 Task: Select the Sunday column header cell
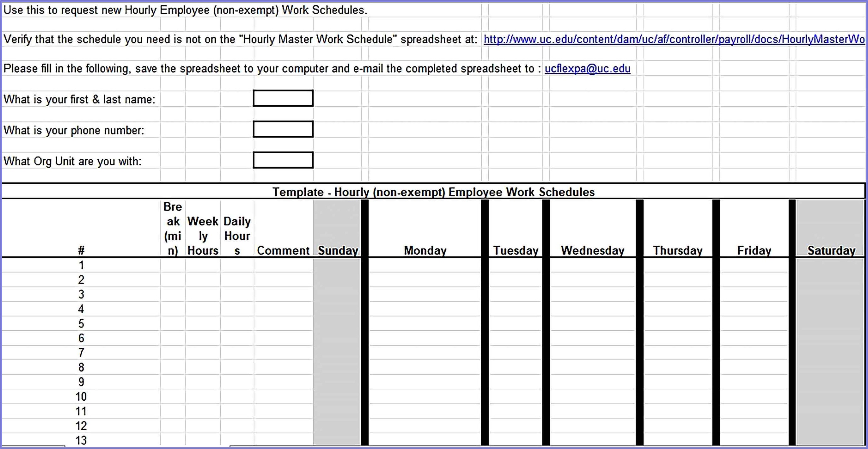point(337,251)
